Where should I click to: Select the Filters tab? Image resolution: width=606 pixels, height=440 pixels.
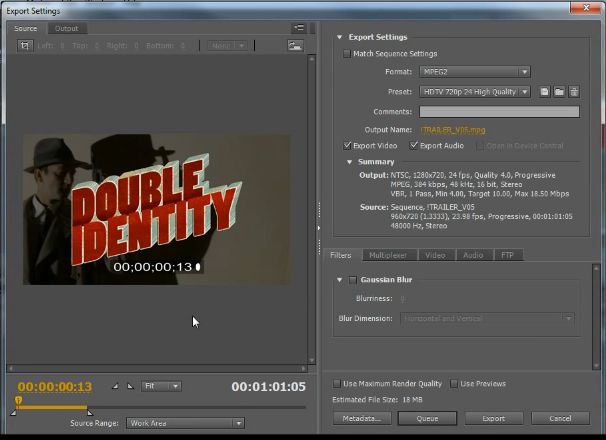(x=340, y=255)
